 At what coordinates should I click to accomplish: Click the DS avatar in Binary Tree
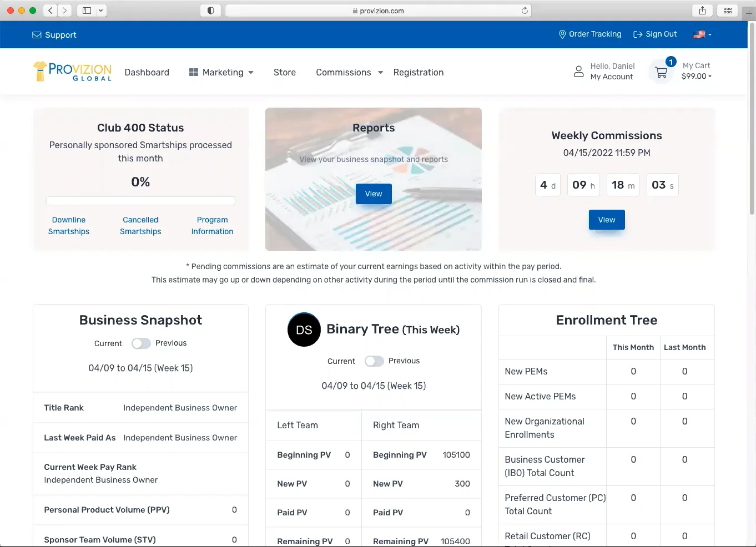(x=304, y=330)
